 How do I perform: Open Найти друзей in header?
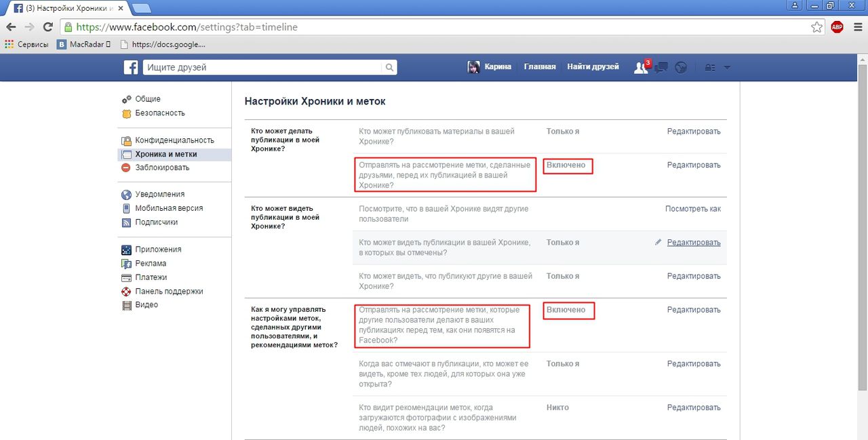tap(593, 67)
